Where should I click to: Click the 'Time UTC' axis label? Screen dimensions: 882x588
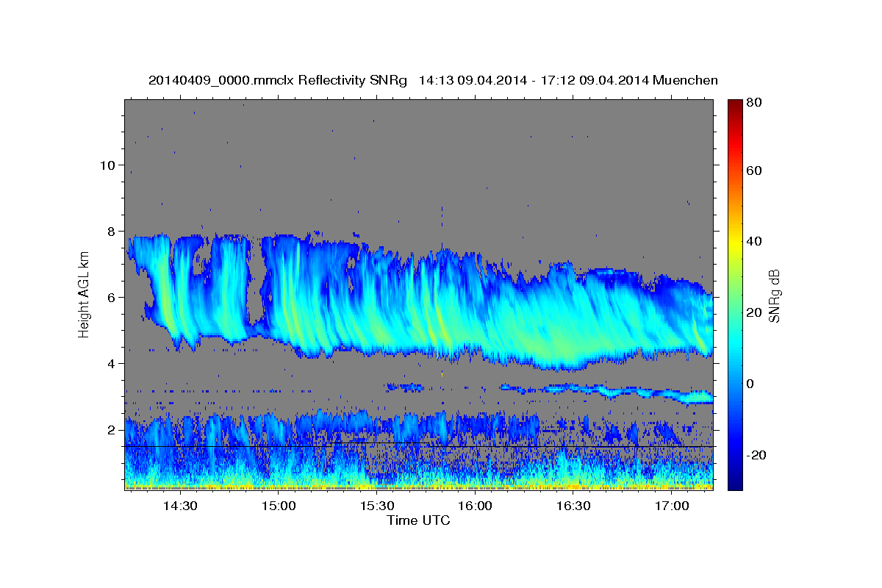click(x=419, y=520)
